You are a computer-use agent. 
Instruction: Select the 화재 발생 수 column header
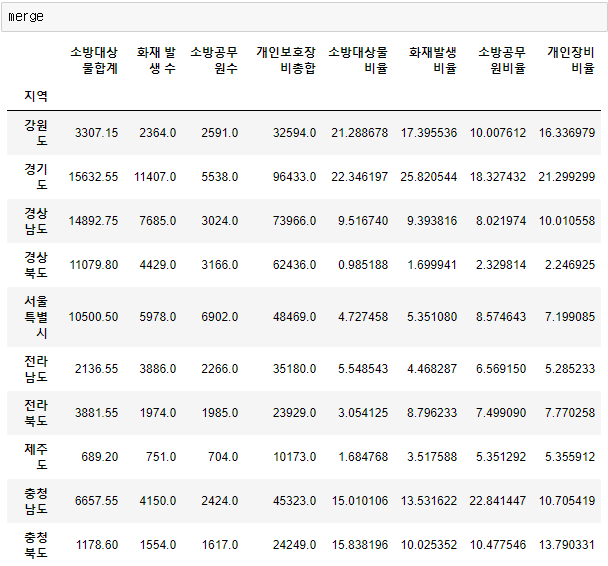(156, 60)
